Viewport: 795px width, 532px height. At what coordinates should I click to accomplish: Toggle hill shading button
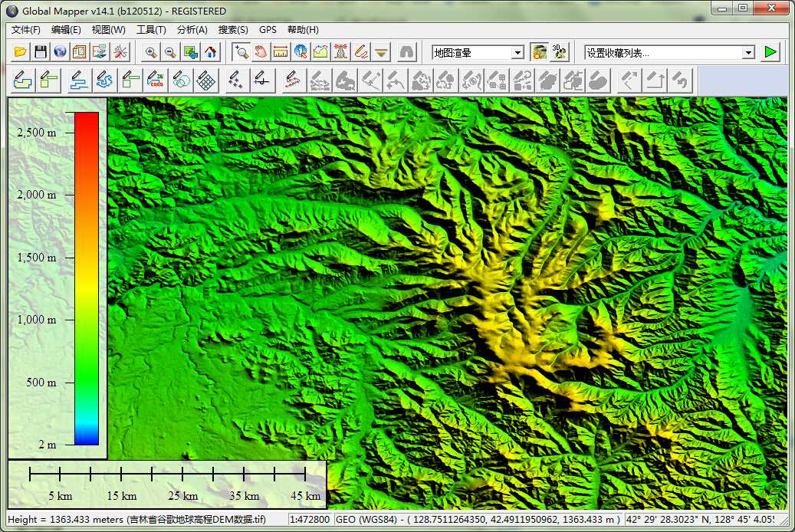point(539,51)
